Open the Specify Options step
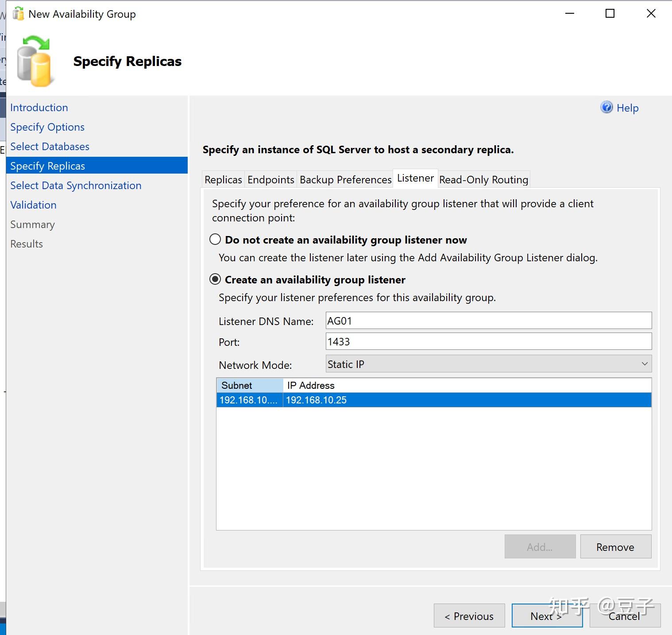 point(47,127)
